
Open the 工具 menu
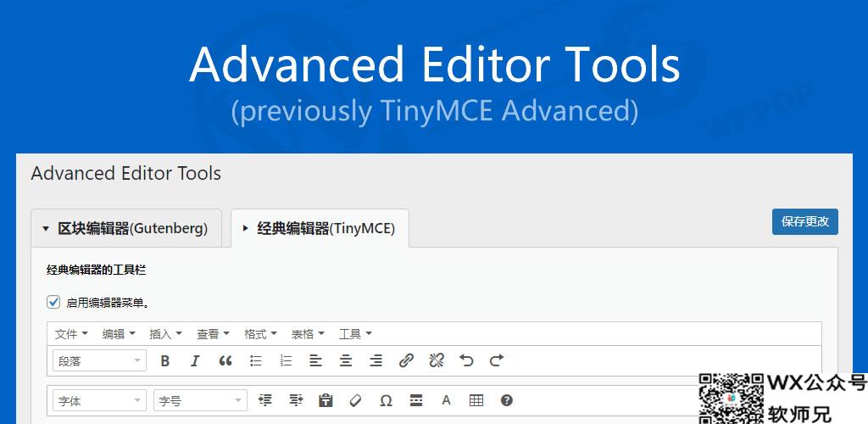coord(355,334)
